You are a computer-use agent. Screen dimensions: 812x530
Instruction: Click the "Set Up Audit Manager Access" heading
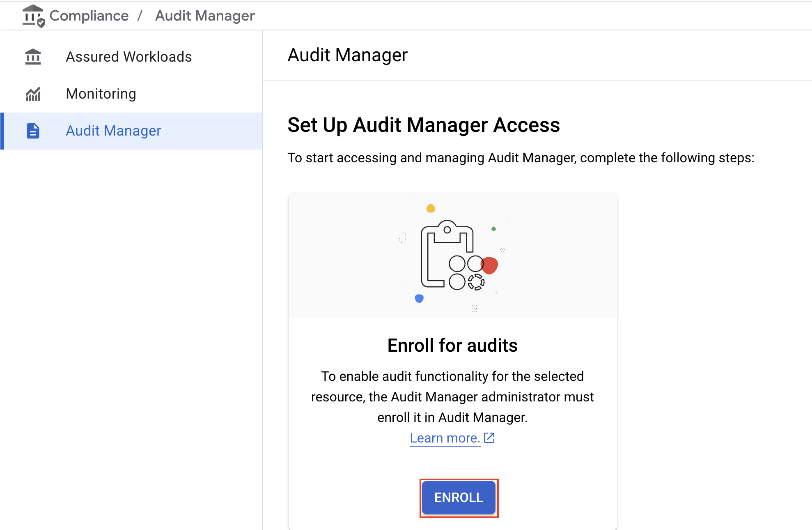(x=423, y=125)
